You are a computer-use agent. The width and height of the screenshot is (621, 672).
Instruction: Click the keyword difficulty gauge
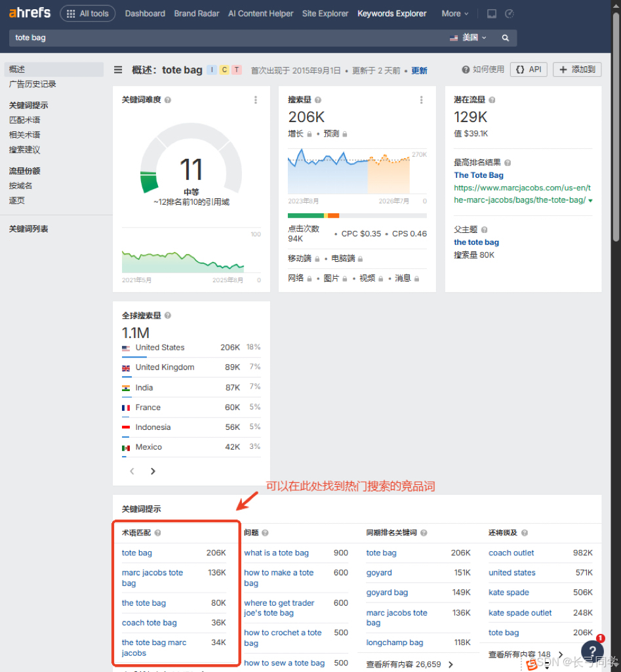191,159
